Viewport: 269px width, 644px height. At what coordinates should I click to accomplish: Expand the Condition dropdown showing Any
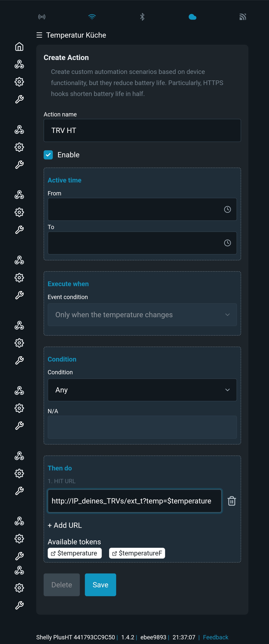pos(142,390)
